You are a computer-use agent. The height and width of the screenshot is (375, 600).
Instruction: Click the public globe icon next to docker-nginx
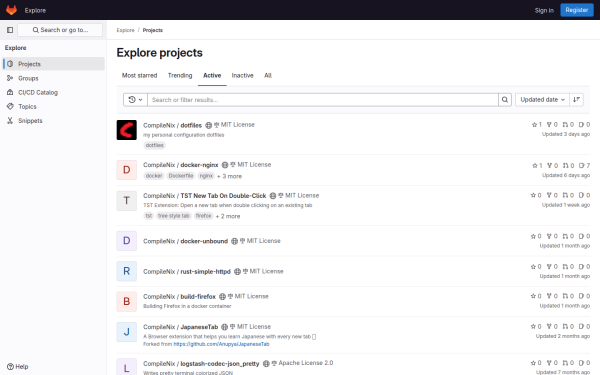[x=225, y=165]
